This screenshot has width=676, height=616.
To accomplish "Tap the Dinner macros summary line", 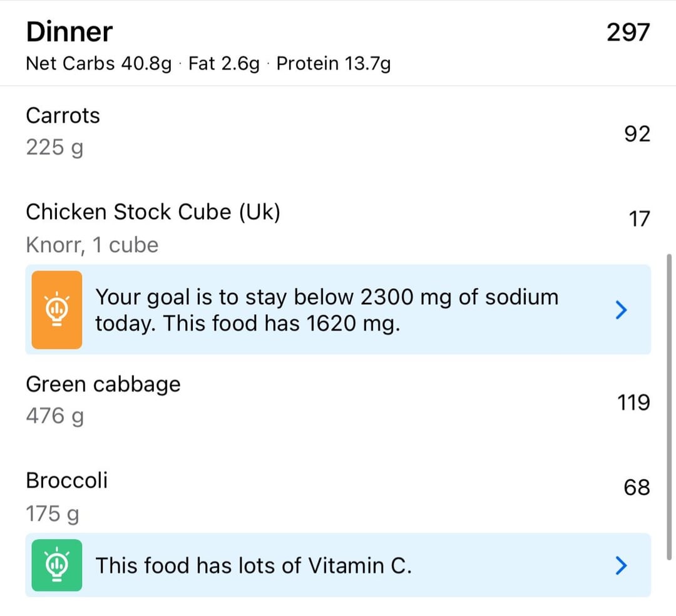I will point(208,64).
